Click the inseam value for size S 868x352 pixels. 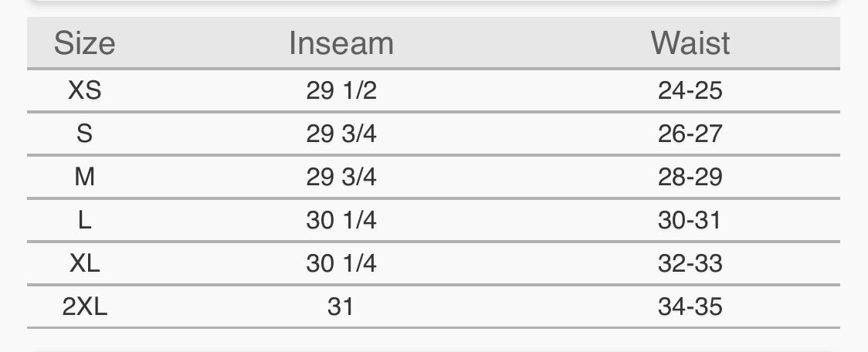(x=341, y=134)
